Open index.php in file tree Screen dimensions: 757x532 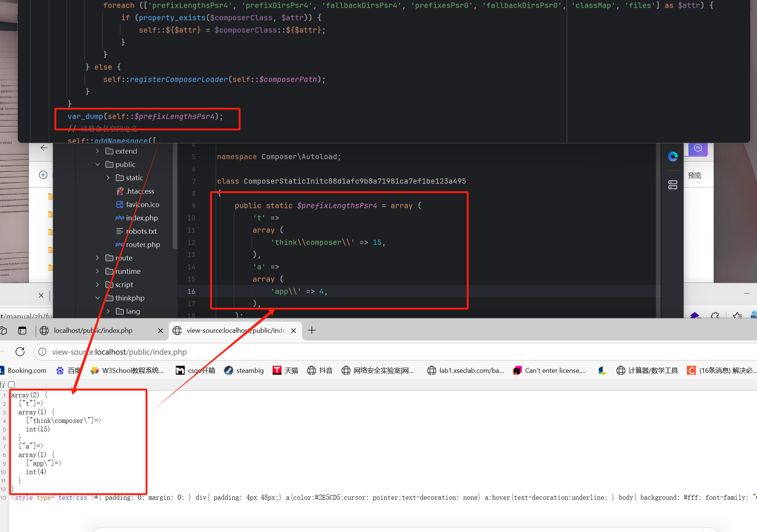(x=142, y=218)
